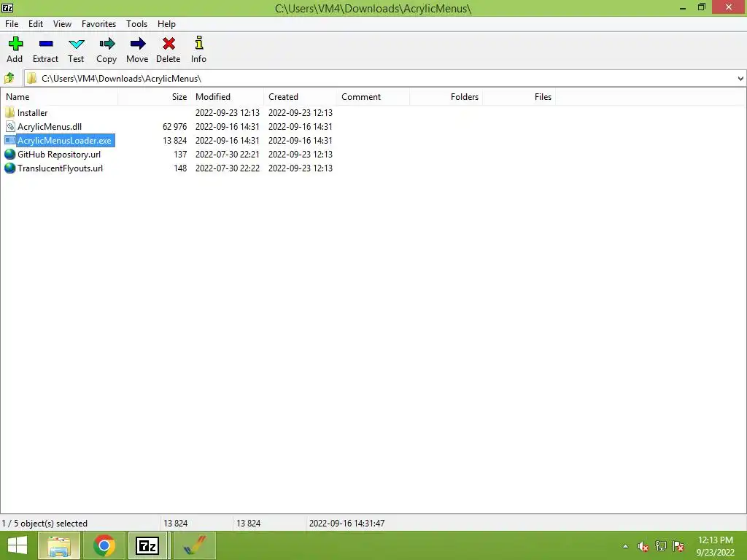Sort by the Size column header
Viewport: 747px width, 560px height.
pyautogui.click(x=155, y=97)
